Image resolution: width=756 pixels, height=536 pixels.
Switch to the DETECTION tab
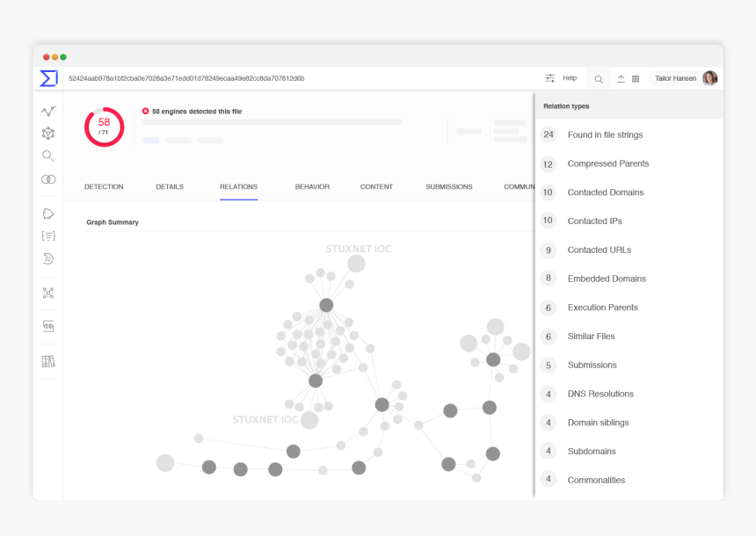[x=104, y=187]
